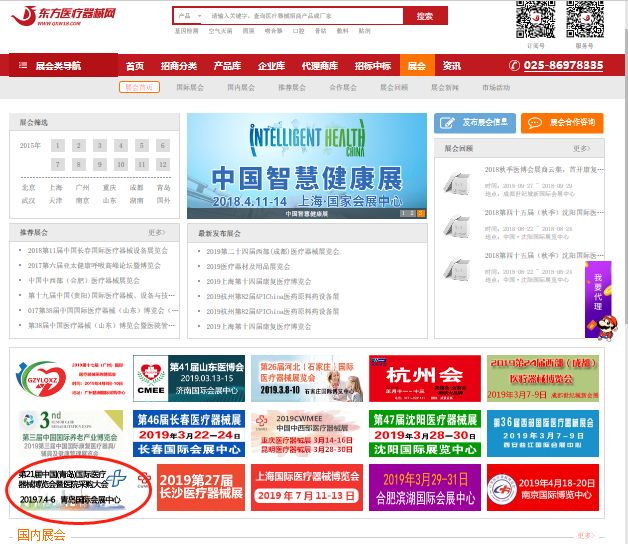The image size is (628, 544).
Task: Filter exhibitions by city 武汉
Action: 28,201
